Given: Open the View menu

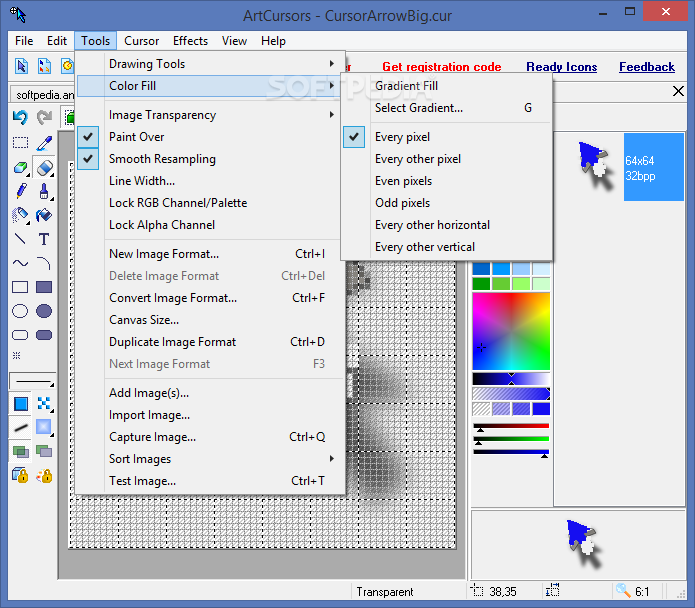Looking at the screenshot, I should click(x=234, y=41).
